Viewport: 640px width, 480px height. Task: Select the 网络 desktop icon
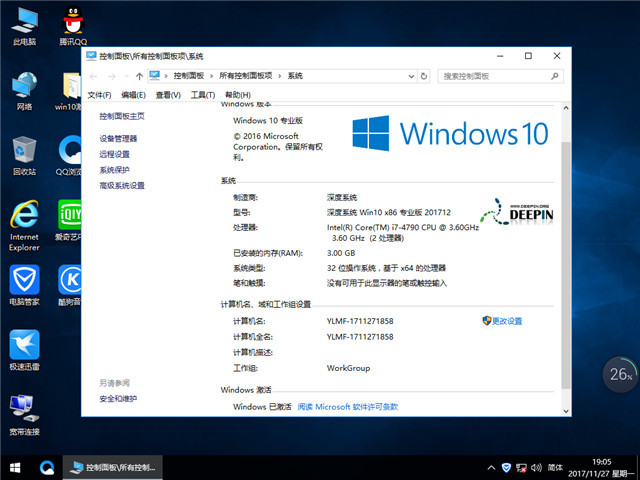(24, 91)
